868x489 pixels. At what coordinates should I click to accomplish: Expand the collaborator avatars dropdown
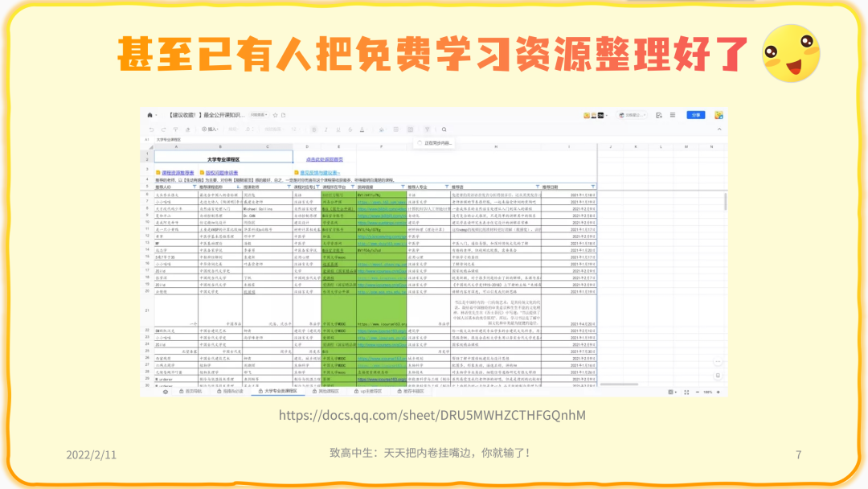606,115
